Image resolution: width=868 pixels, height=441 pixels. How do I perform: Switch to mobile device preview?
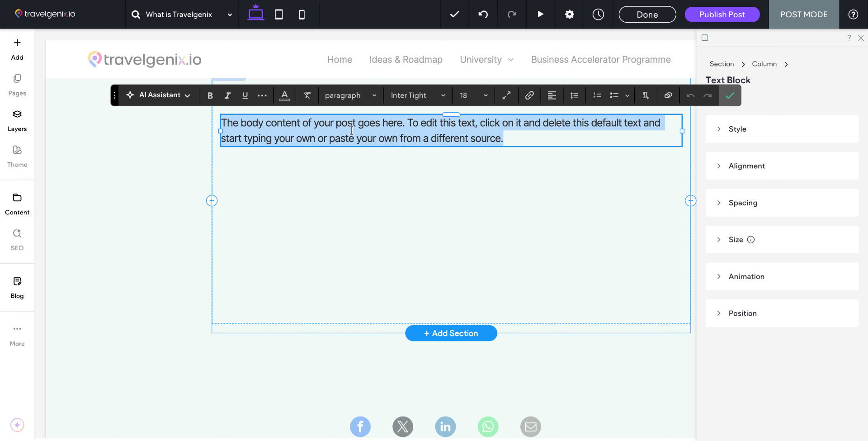click(x=302, y=14)
